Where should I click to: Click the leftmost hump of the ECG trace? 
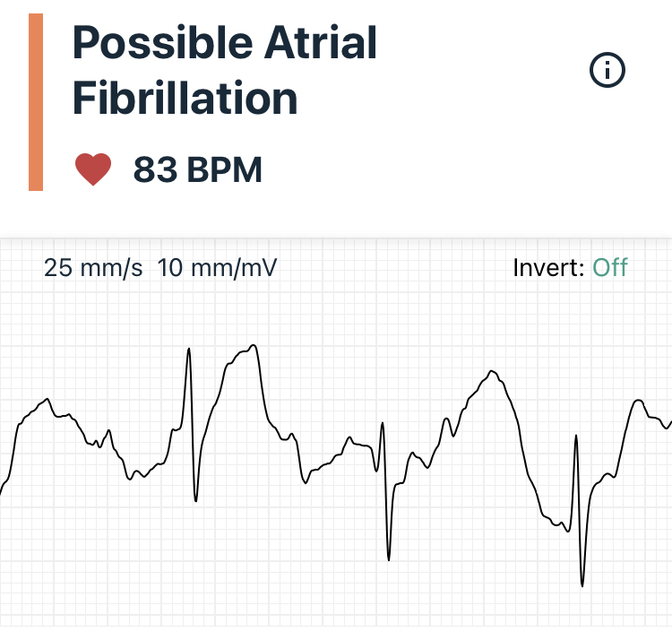pos(45,401)
